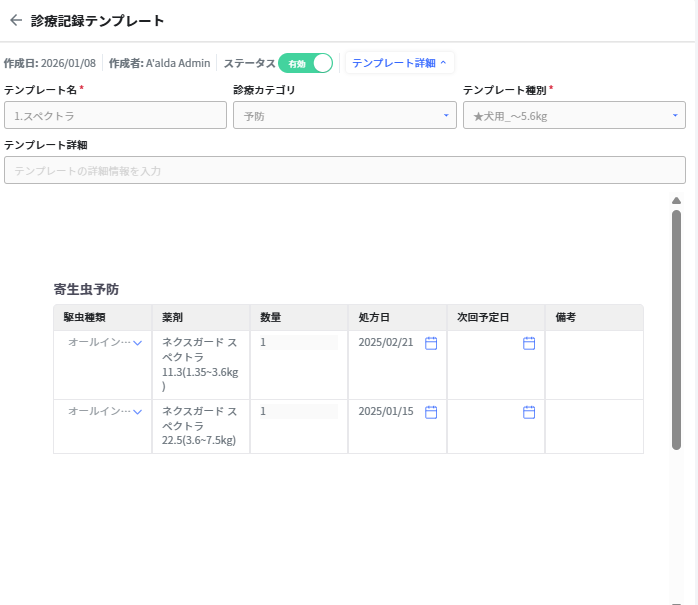Open 駆虫種類 dropdown in the 11.3 row
The height and width of the screenshot is (605, 698).
coord(104,342)
